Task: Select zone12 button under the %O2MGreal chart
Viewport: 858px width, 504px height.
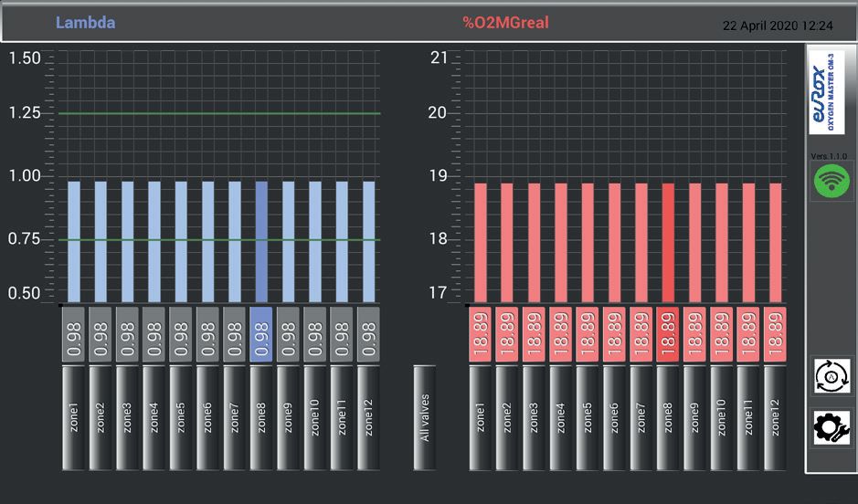Action: (775, 418)
